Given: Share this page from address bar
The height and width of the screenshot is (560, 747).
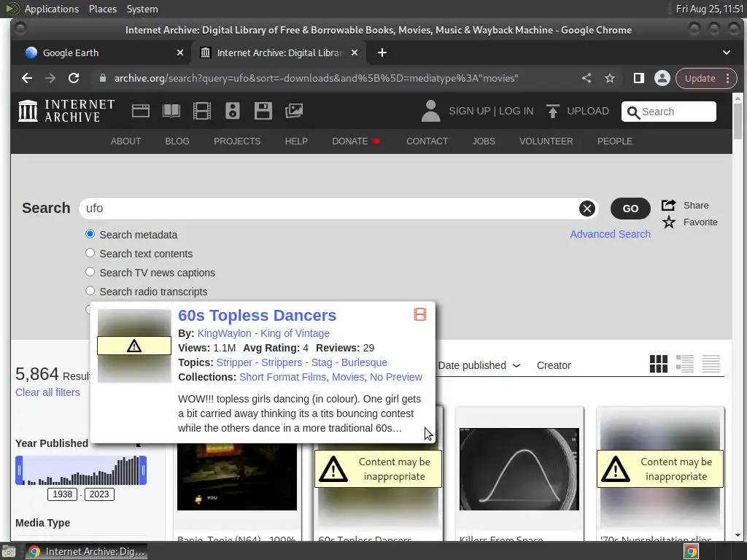Looking at the screenshot, I should click(587, 78).
